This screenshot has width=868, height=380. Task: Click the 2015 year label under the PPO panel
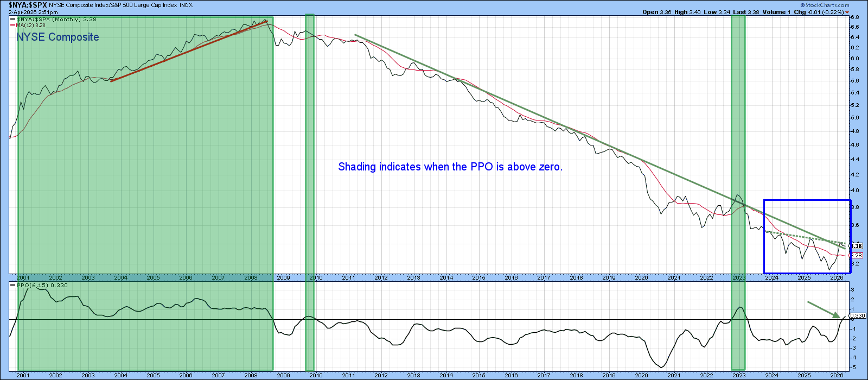coord(478,375)
